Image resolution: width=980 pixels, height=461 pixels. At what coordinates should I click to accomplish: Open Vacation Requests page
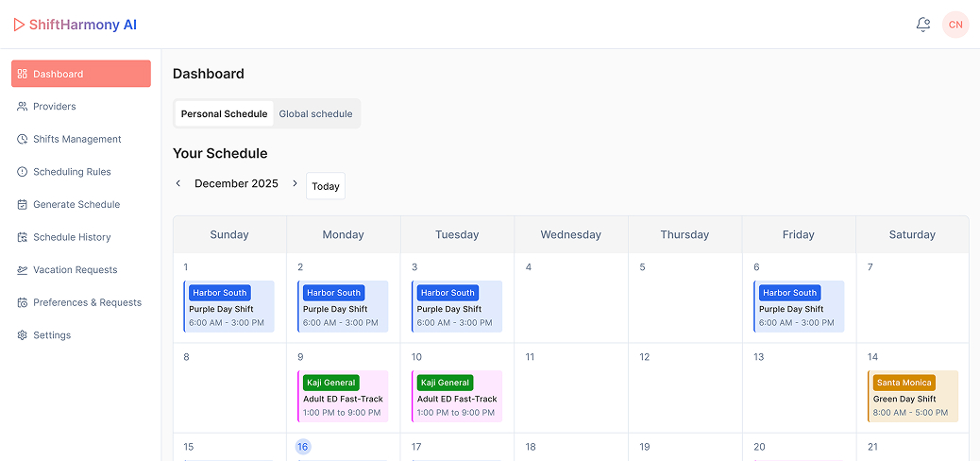click(x=75, y=270)
